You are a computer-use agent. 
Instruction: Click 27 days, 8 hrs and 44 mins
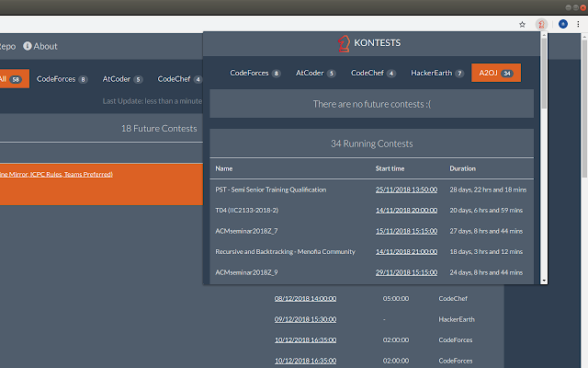pyautogui.click(x=486, y=231)
